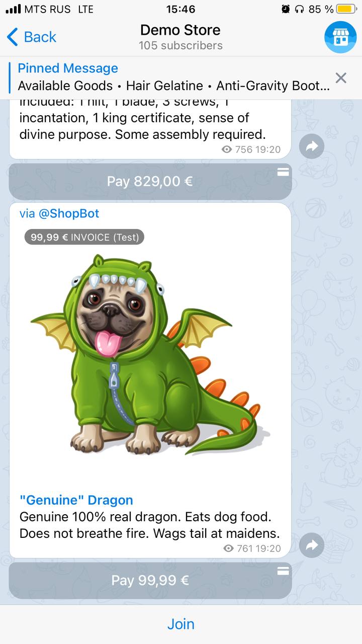Tap the 761 views counter
The image size is (362, 644).
point(238,548)
